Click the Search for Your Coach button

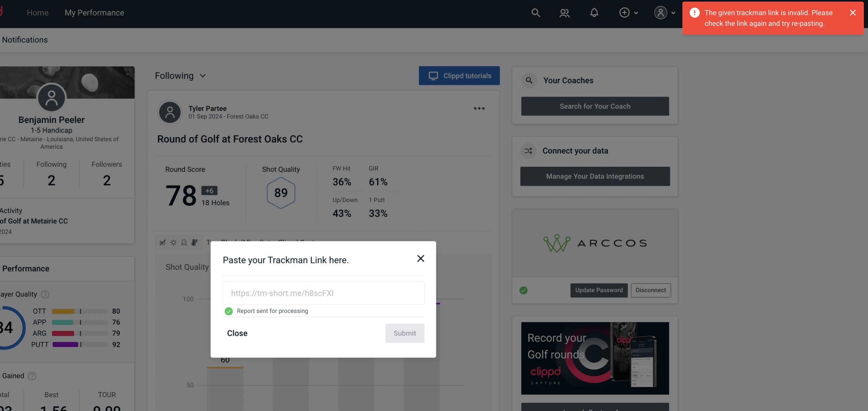pos(595,106)
